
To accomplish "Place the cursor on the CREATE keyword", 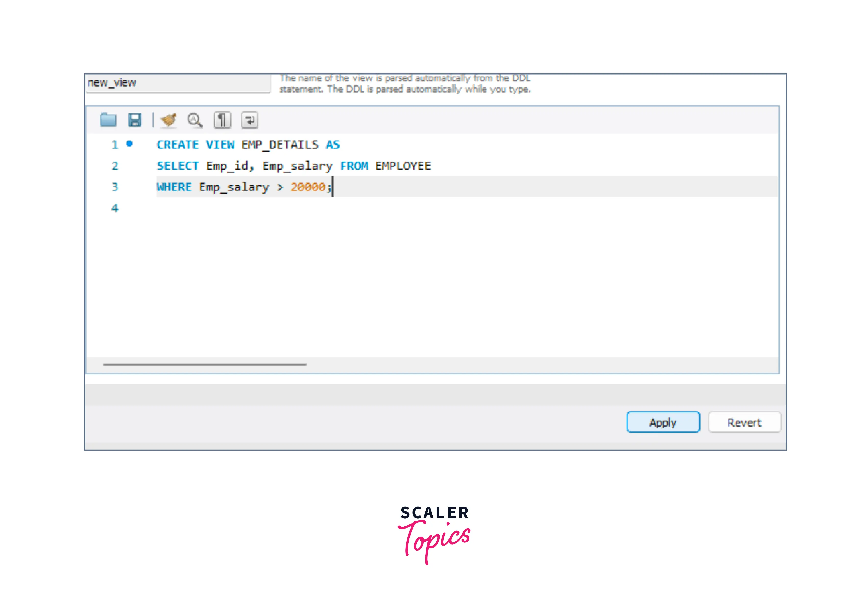I will click(x=177, y=145).
